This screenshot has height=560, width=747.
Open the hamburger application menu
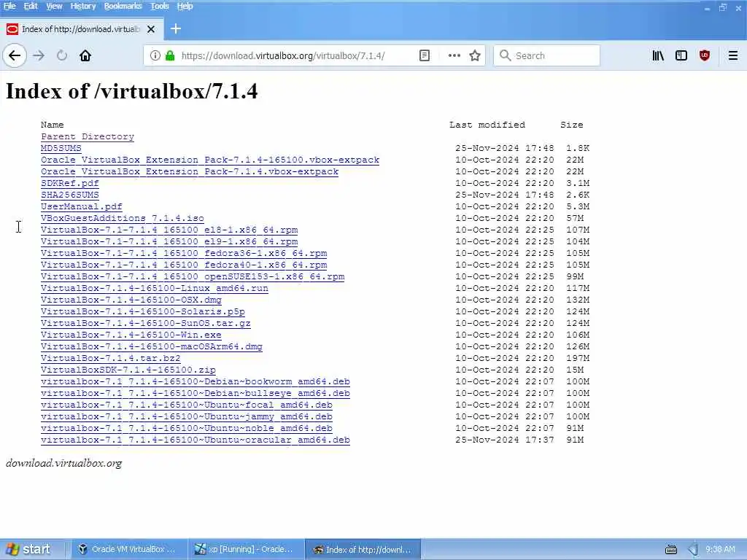[x=733, y=55]
